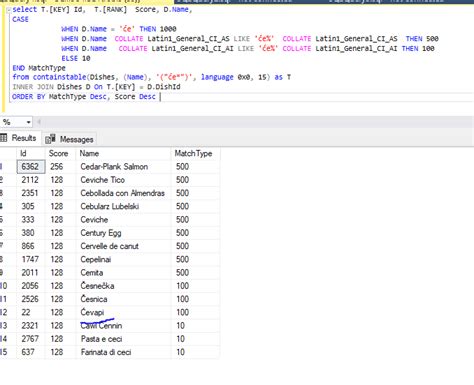Select the Ceviche Tico name cell
The width and height of the screenshot is (474, 385).
[124, 180]
